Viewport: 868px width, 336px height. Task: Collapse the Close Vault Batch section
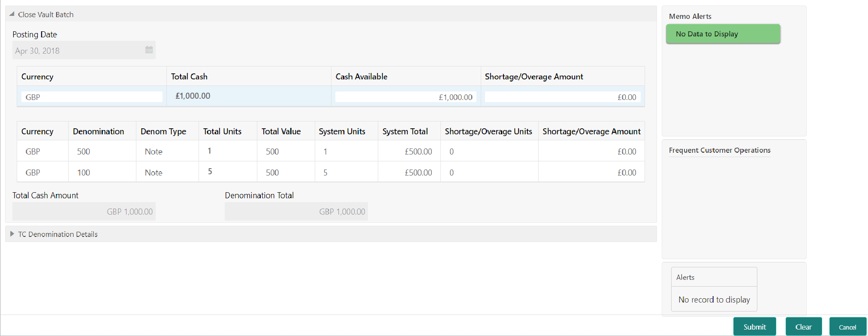[12, 14]
